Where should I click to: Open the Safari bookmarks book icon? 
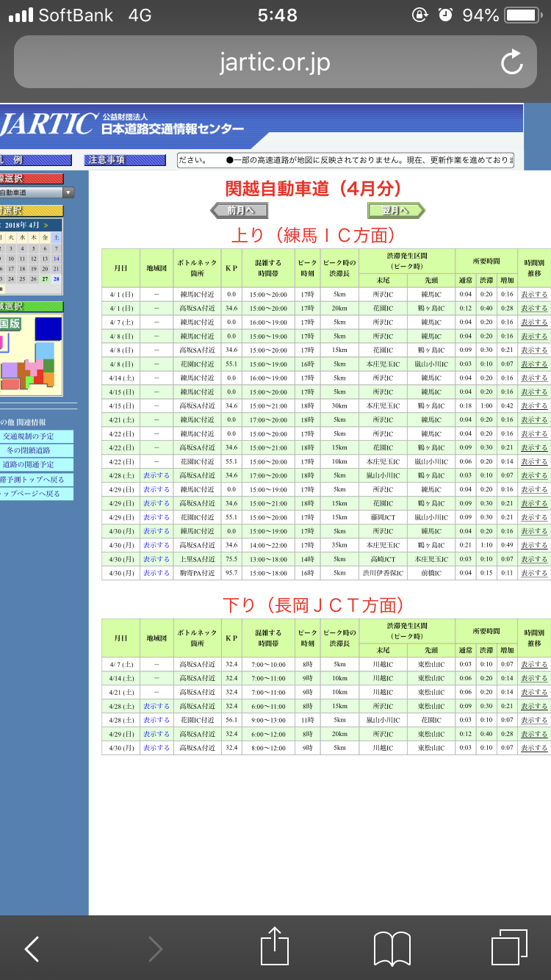(392, 948)
